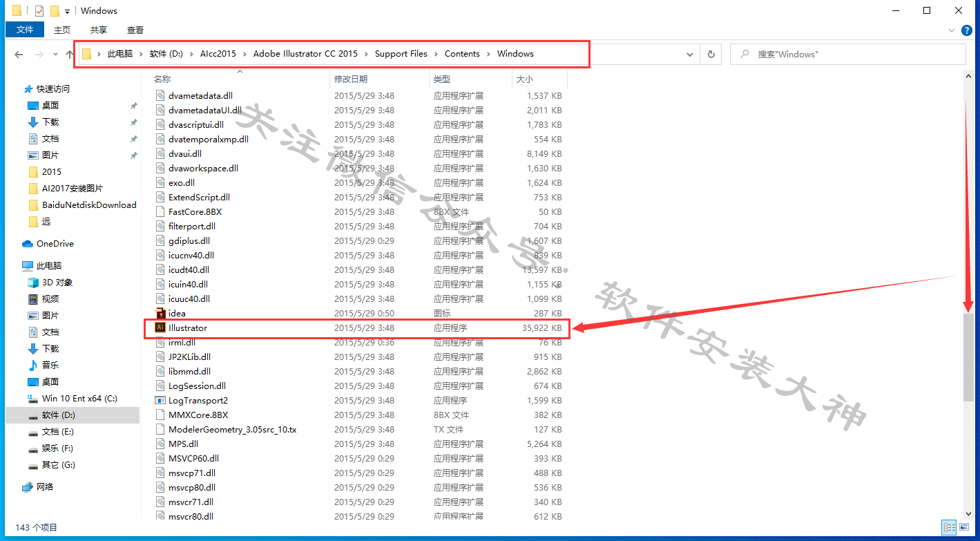The height and width of the screenshot is (541, 980).
Task: Switch to large icons view in status bar
Action: [964, 528]
